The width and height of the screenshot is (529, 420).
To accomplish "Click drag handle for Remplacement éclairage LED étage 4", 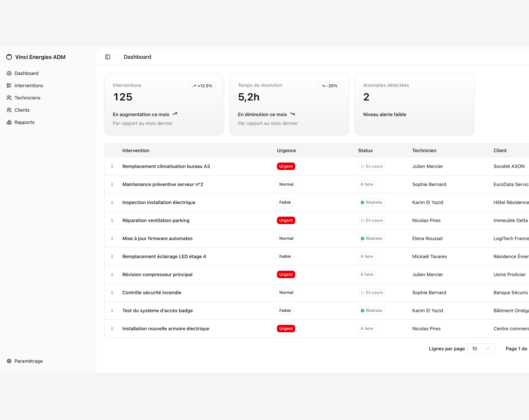I will [112, 256].
